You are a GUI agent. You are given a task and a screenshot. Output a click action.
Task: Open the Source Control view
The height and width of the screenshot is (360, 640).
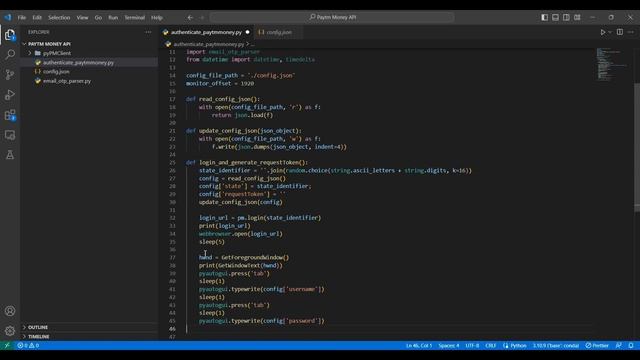pos(10,74)
